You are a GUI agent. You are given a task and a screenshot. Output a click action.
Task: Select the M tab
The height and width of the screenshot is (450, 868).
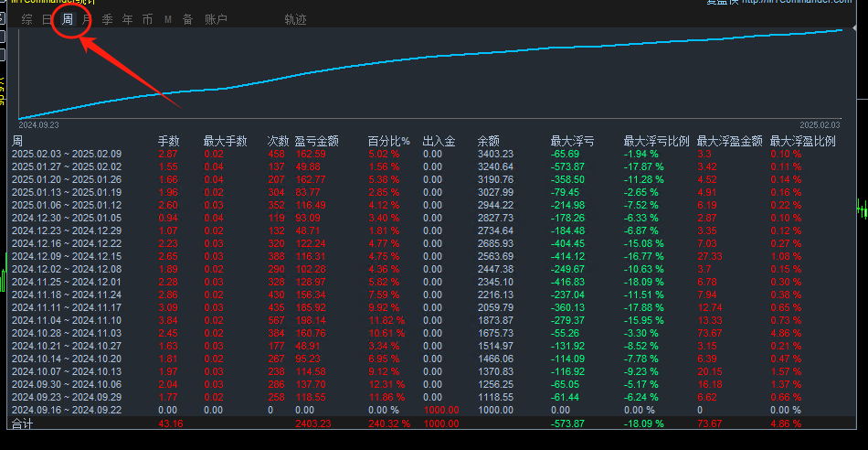click(x=168, y=20)
